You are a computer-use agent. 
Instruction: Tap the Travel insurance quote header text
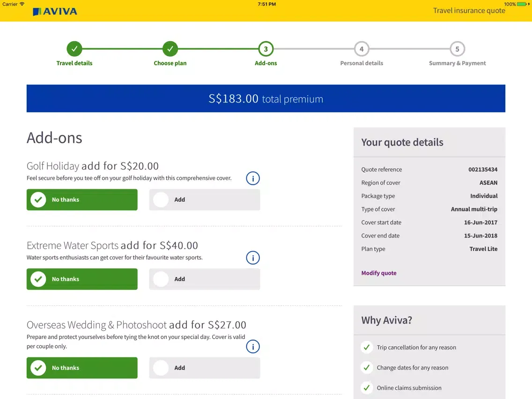469,10
